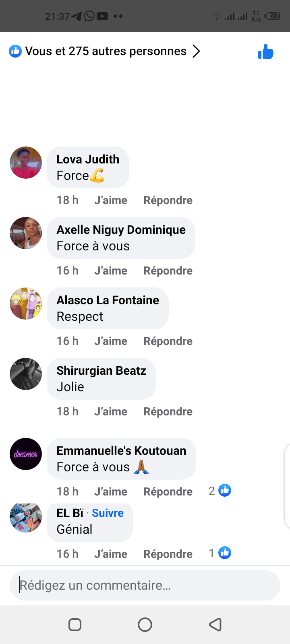View the 1 like reaction on EL Bï's comment
Image resolution: width=290 pixels, height=644 pixels.
click(220, 553)
